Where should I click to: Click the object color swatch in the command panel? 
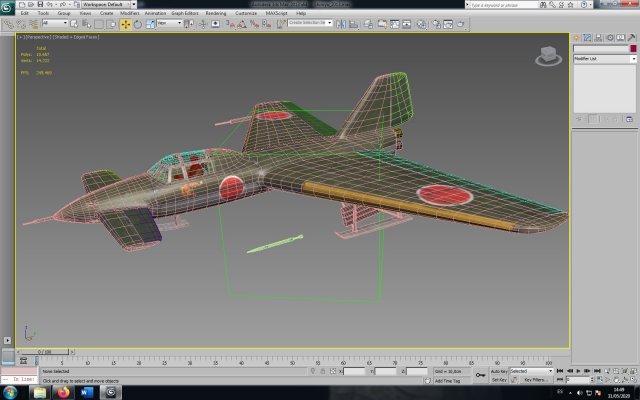(633, 49)
